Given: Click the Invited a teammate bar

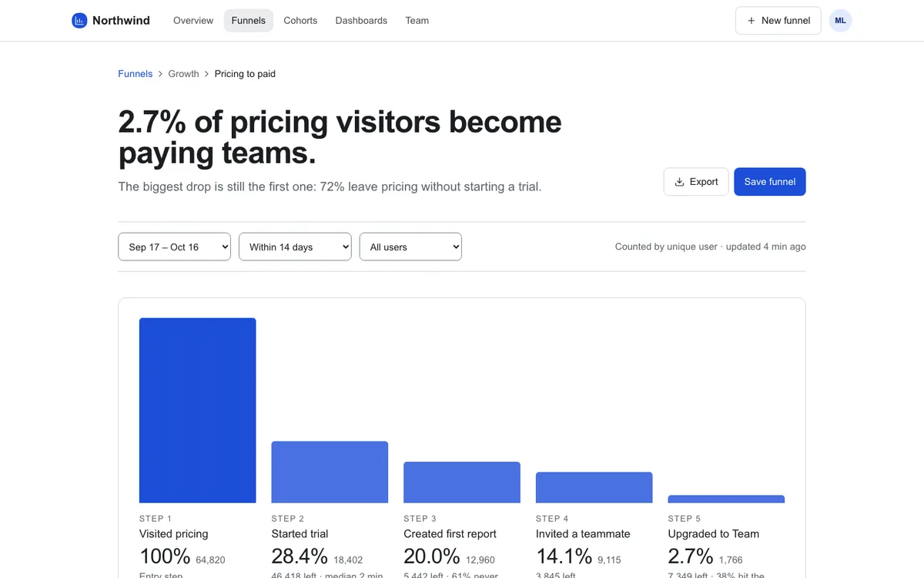Looking at the screenshot, I should (594, 488).
